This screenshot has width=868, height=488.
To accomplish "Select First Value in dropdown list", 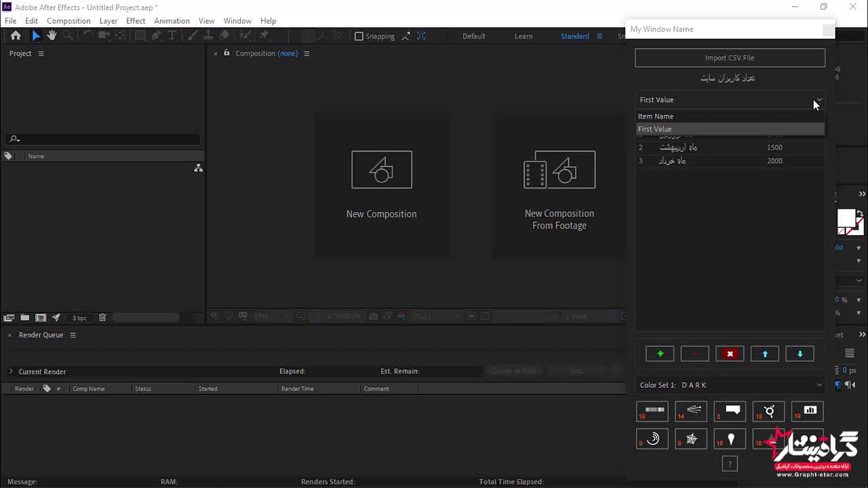I will [x=730, y=129].
